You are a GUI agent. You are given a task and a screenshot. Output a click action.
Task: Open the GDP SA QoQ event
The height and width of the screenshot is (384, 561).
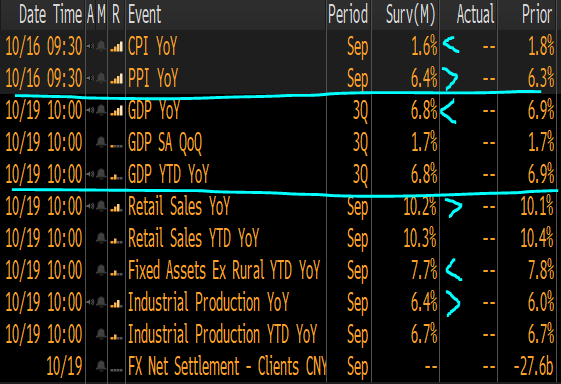tap(165, 142)
